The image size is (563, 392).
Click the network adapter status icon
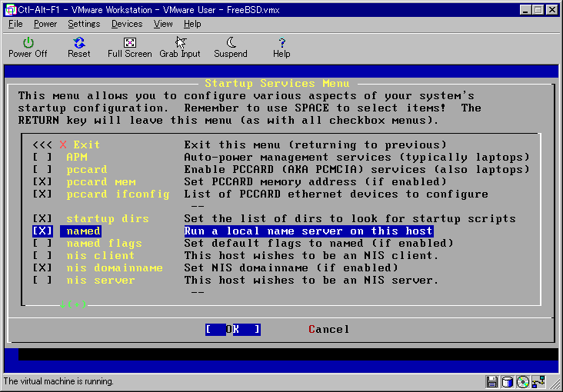click(540, 381)
